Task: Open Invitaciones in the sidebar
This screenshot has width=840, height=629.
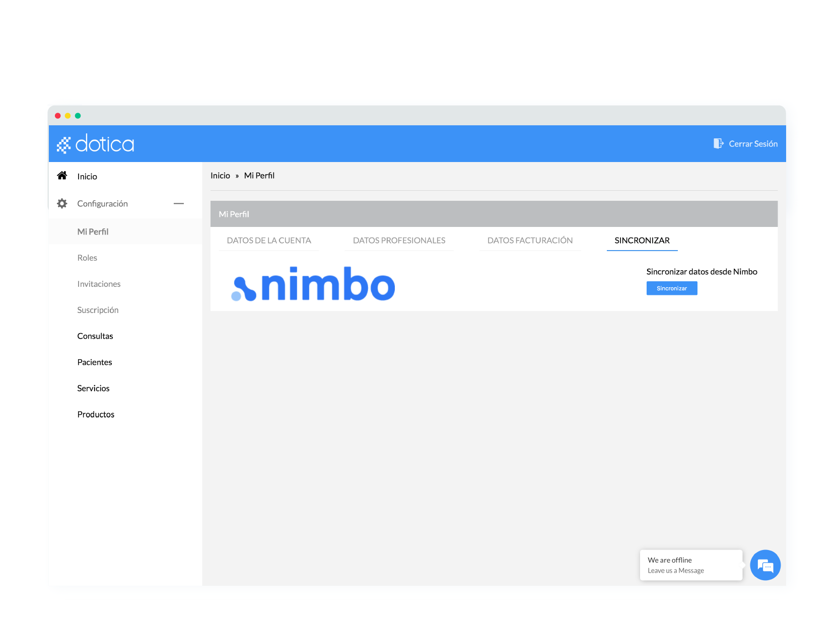Action: click(x=99, y=284)
